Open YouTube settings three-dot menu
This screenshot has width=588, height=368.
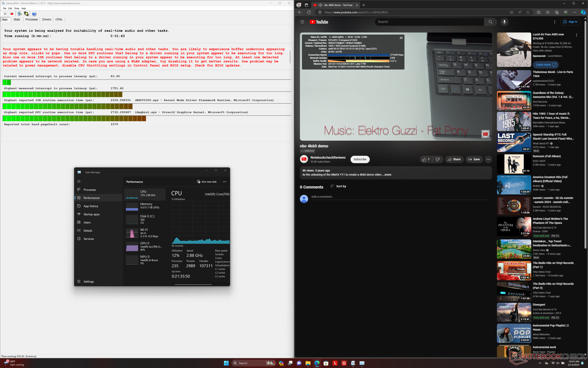coord(555,22)
